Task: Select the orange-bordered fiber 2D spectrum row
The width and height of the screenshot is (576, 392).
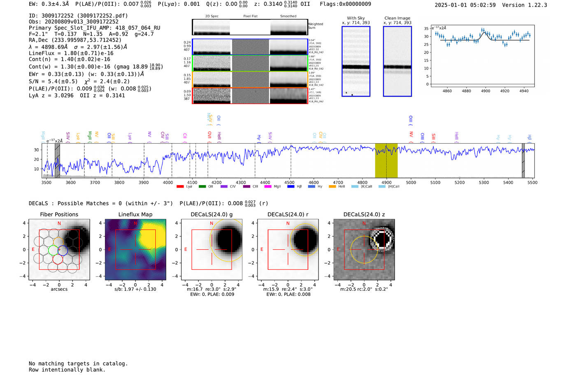Action: [x=250, y=79]
